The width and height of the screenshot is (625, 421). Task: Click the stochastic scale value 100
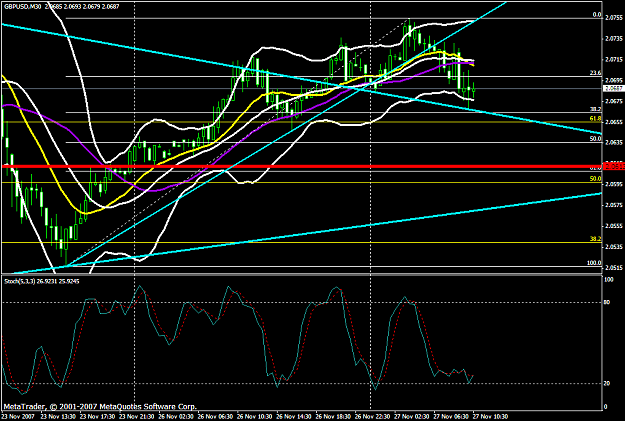click(609, 279)
